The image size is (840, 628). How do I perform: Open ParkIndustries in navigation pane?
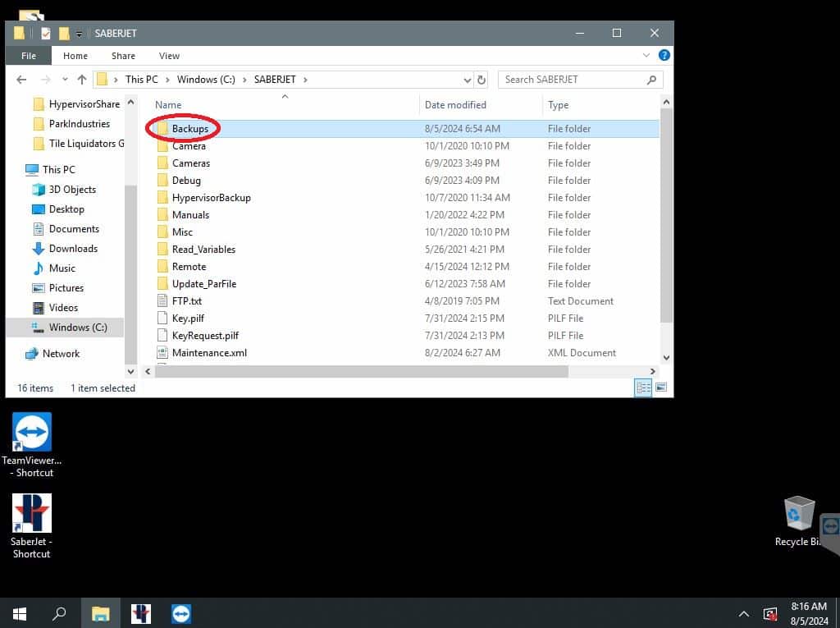72,124
